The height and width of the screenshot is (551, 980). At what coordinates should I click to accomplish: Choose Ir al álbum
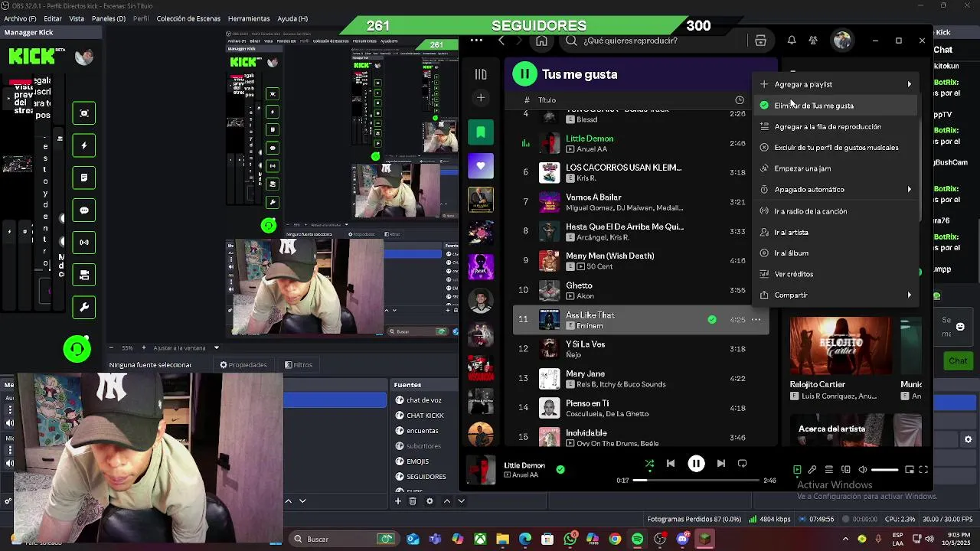836,253
